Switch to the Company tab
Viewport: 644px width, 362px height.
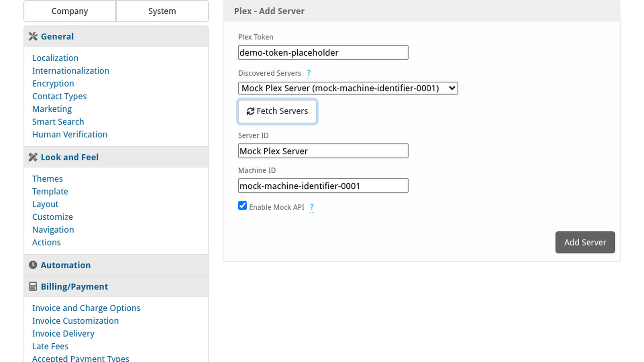70,11
